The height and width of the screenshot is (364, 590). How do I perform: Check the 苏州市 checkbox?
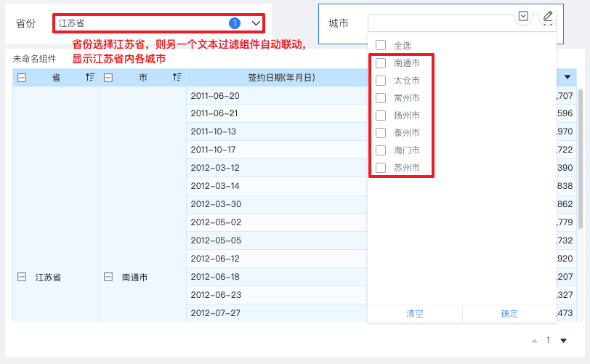tap(381, 168)
